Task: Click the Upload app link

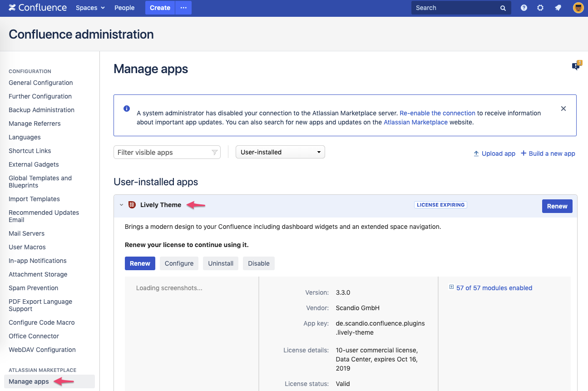Action: (498, 153)
